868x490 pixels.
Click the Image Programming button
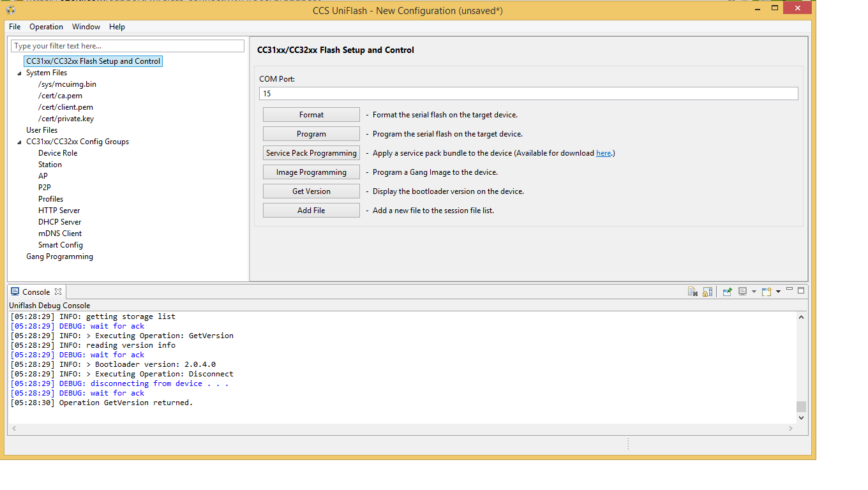pos(311,172)
